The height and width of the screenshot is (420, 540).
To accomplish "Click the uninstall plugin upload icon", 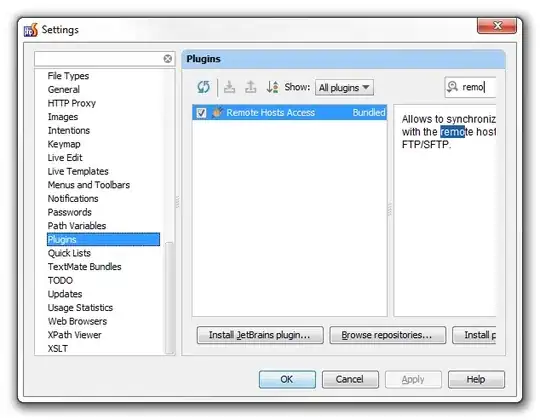I will [x=251, y=87].
